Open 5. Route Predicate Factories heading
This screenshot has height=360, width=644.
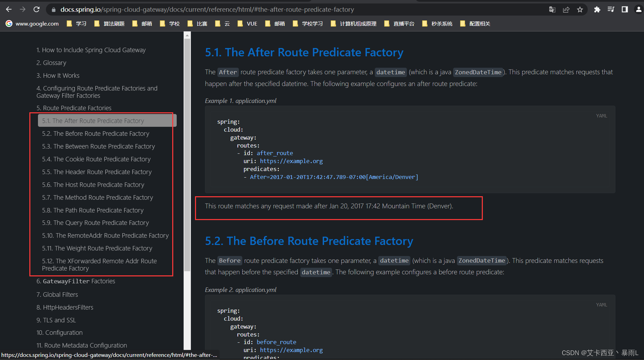click(x=74, y=108)
